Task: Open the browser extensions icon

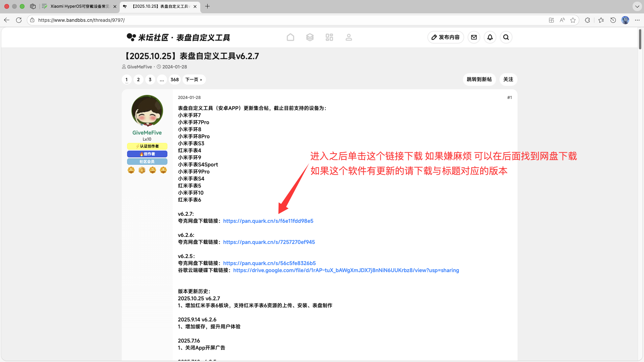Action: (x=587, y=20)
